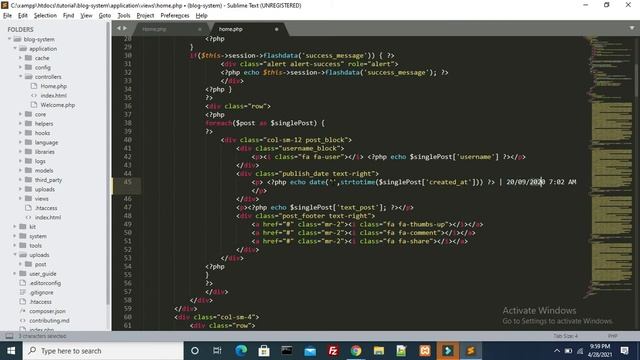
Task: Click Type here to search box
Action: coord(103,351)
